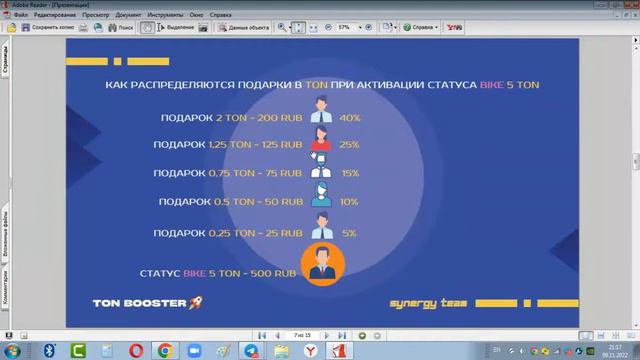This screenshot has height=360, width=640.
Task: Open the green Camtasia taskbar icon
Action: [x=78, y=351]
